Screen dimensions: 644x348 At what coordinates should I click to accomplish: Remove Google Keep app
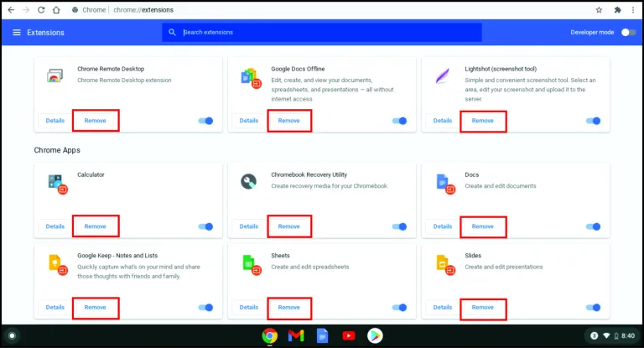tap(96, 307)
